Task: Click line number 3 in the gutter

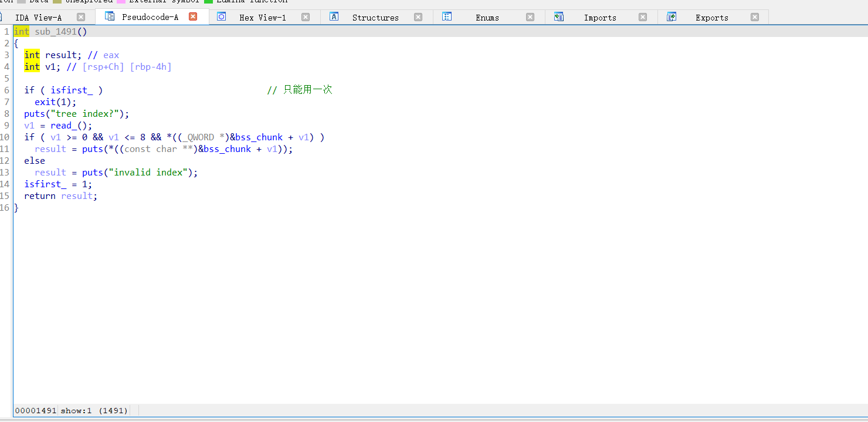Action: click(6, 55)
